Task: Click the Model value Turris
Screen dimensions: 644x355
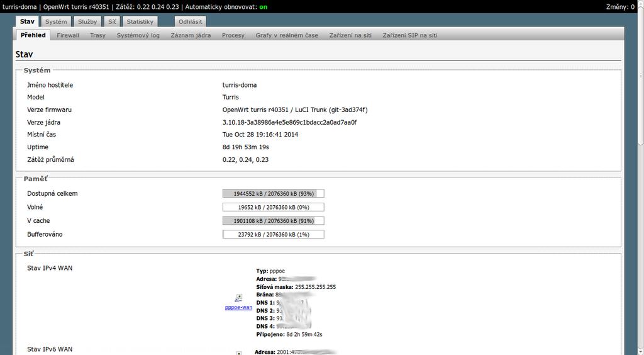Action: pos(230,97)
